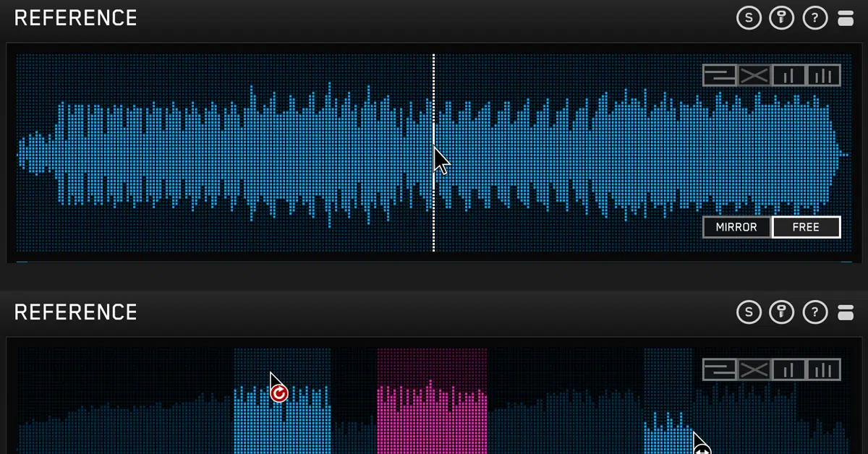Image resolution: width=868 pixels, height=454 pixels.
Task: Click the crossed-lines X icon in the loop-region waveform
Action: click(754, 369)
